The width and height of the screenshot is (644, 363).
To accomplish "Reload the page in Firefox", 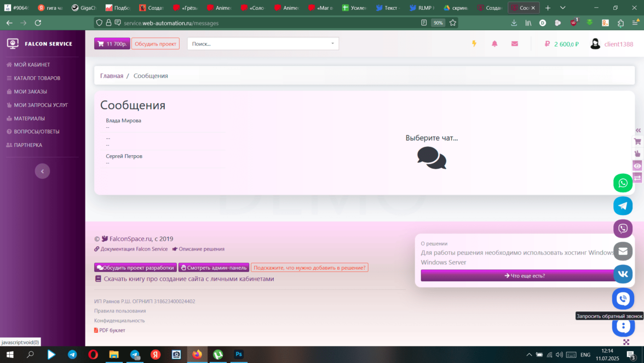I will 38,23.
